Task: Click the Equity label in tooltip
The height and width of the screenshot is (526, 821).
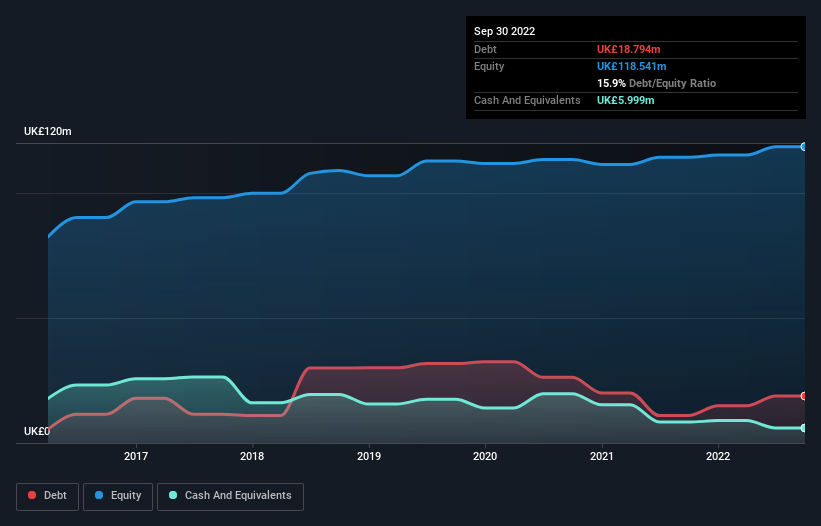Action: [x=489, y=66]
